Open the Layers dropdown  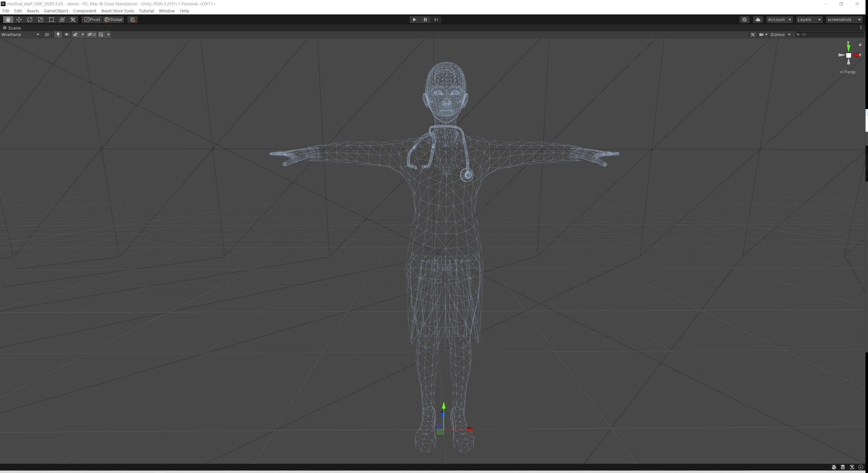coord(809,20)
